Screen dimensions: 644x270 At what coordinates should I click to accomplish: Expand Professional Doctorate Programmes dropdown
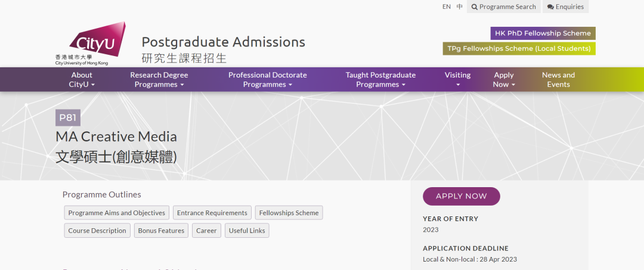[267, 79]
